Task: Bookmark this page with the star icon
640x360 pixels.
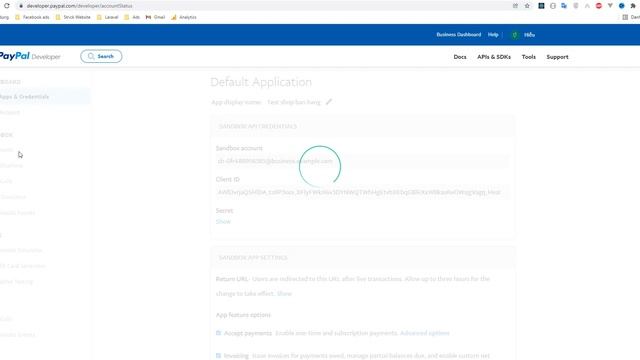Action: (527, 6)
